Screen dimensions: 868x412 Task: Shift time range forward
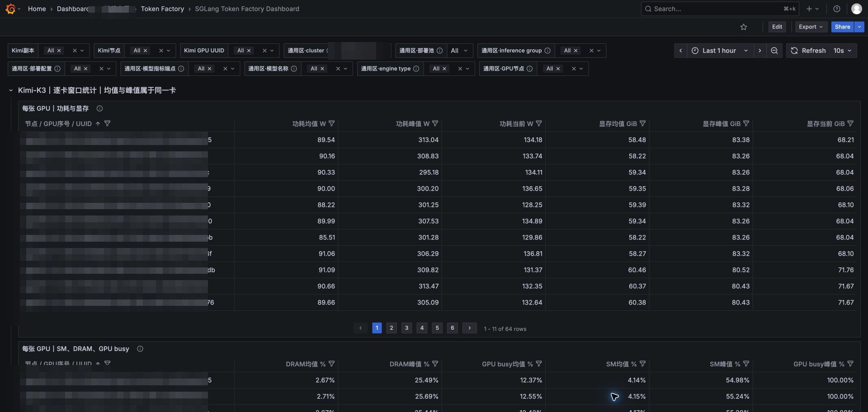point(760,51)
